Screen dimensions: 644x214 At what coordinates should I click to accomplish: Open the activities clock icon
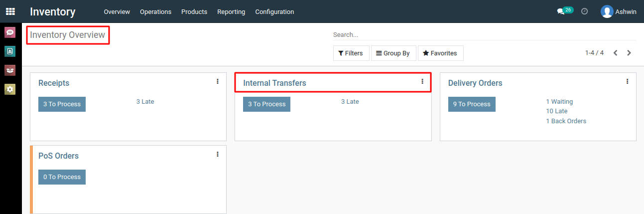coord(585,11)
